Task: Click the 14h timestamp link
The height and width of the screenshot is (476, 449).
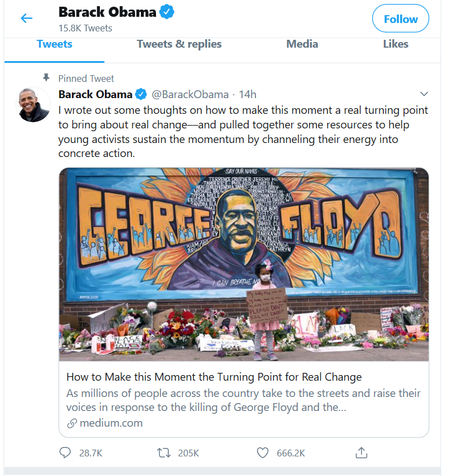Action: click(x=248, y=94)
